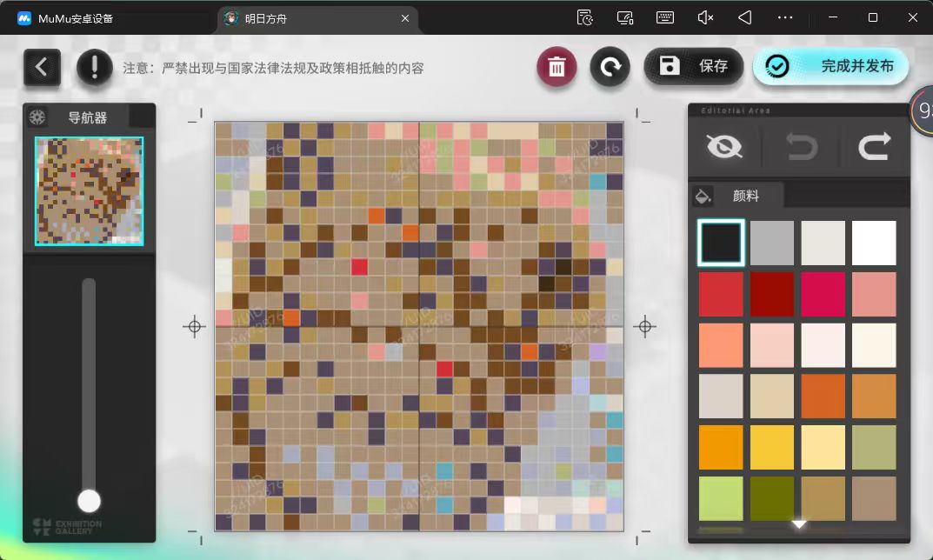The height and width of the screenshot is (560, 933).
Task: Click the navigator compass icon
Action: 37,117
